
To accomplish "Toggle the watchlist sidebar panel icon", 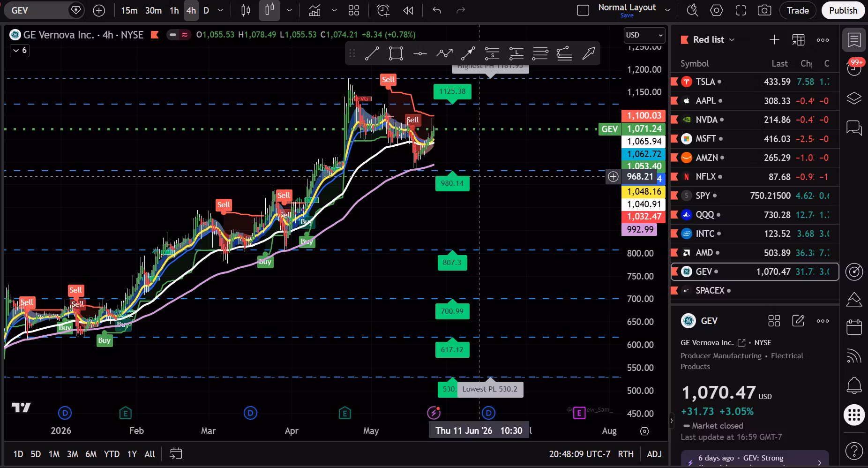I will (x=854, y=40).
